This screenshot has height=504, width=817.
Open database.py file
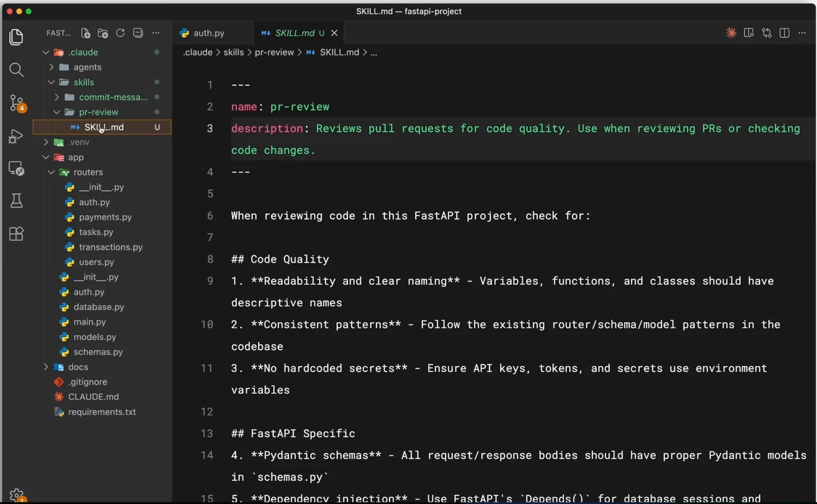coord(99,307)
